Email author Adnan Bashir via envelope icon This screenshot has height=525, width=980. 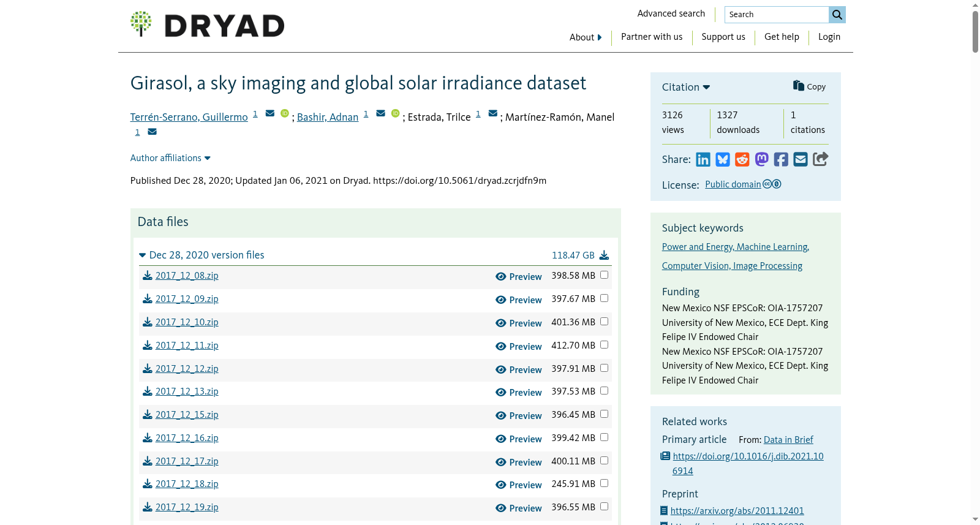(380, 113)
